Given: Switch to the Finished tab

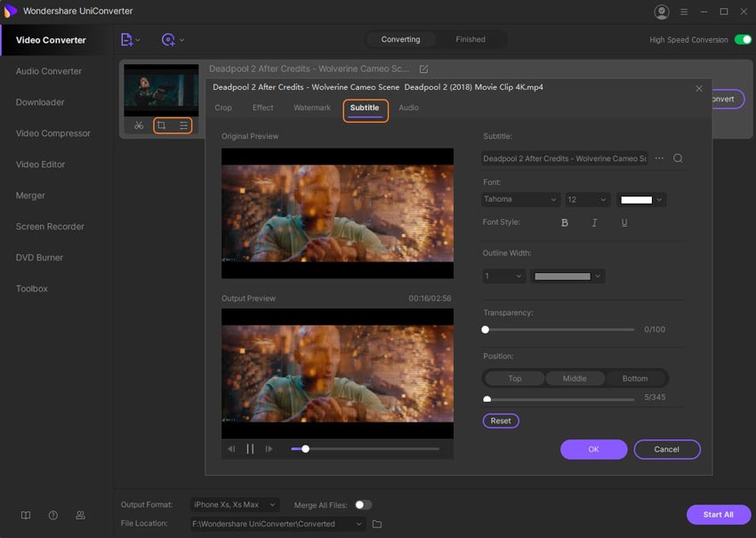Looking at the screenshot, I should pos(470,39).
